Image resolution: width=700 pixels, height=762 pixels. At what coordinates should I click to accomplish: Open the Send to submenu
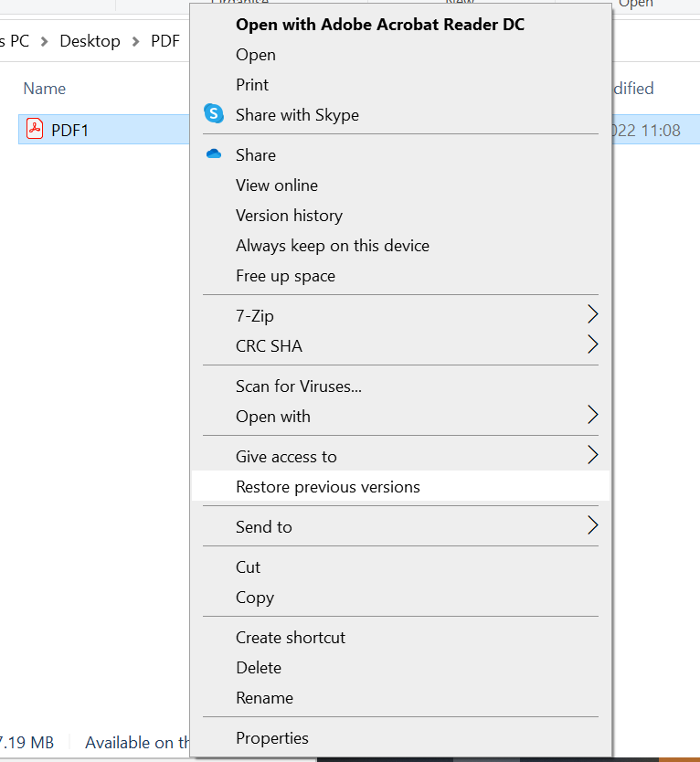592,526
